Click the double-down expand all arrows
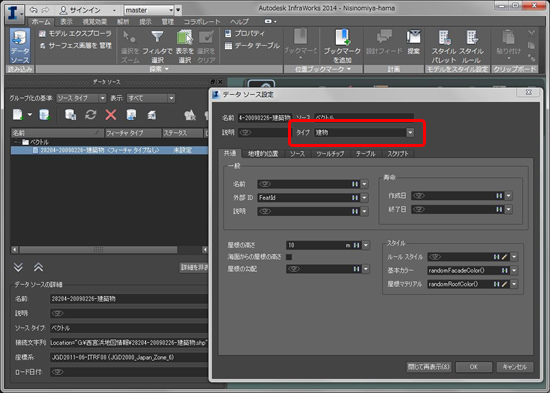Viewport: 550px width, 393px height. [x=18, y=267]
